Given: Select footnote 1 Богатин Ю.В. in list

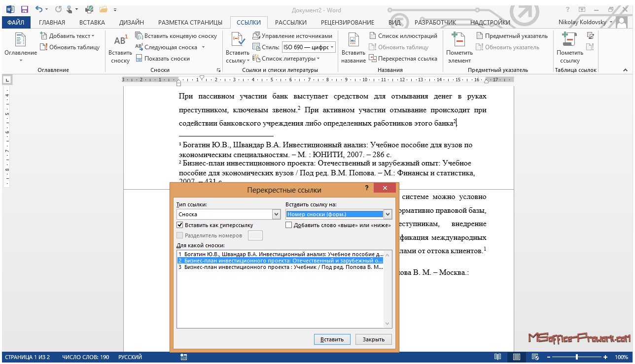Looking at the screenshot, I should [x=280, y=254].
